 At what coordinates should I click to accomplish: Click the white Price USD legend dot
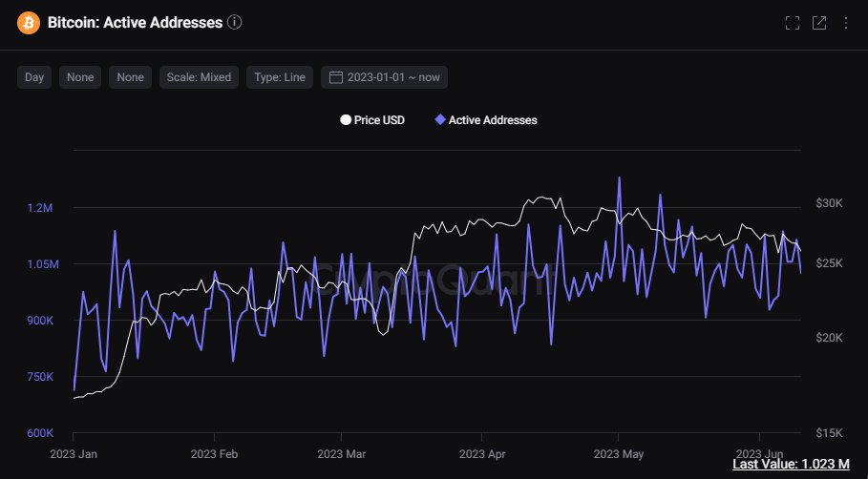pyautogui.click(x=346, y=120)
